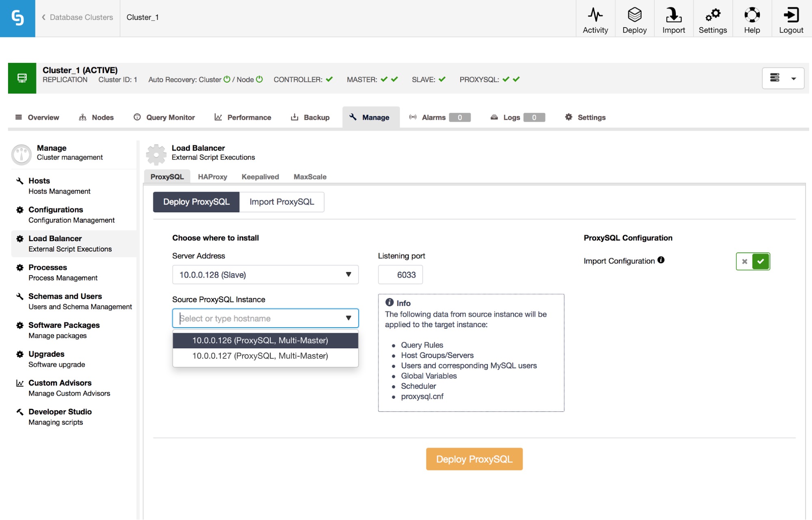Screen dimensions: 812x520
Task: Open the Performance tab
Action: tap(243, 117)
